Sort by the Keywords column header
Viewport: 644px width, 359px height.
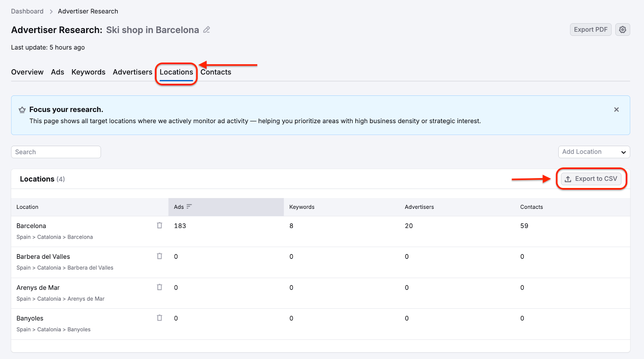tap(302, 207)
